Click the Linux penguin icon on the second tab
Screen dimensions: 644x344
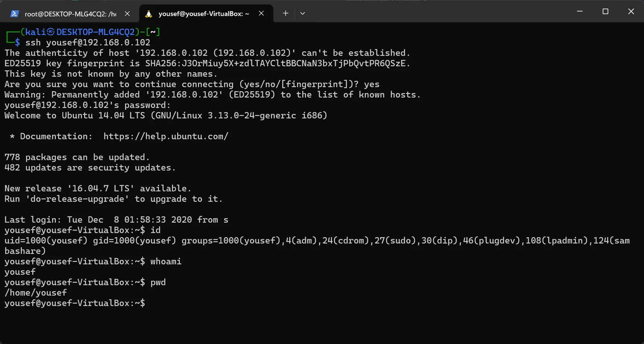pos(149,14)
